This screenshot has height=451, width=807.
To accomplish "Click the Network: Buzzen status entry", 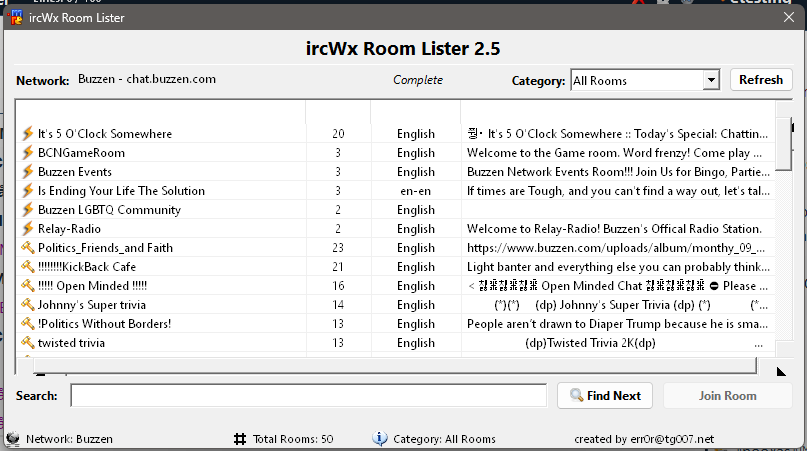I will [x=69, y=439].
